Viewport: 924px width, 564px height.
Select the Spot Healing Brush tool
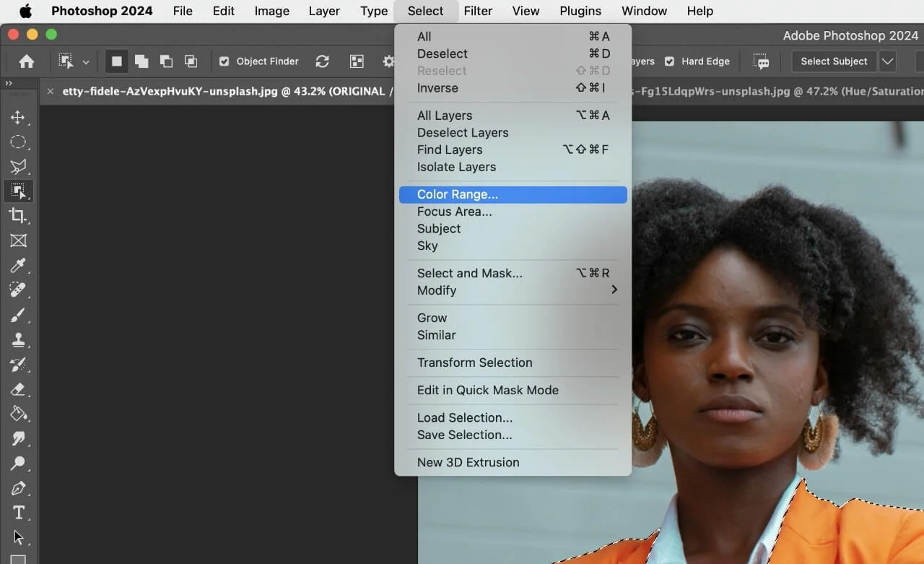[18, 290]
